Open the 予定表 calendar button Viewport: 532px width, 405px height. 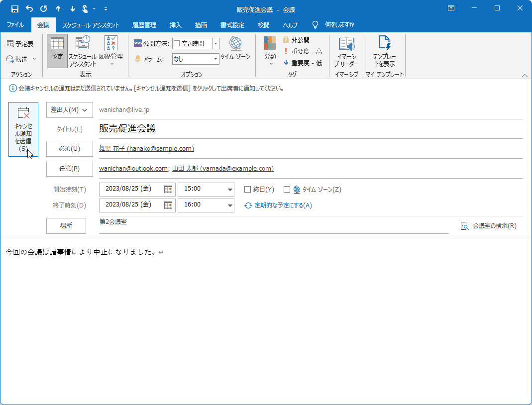pos(20,44)
